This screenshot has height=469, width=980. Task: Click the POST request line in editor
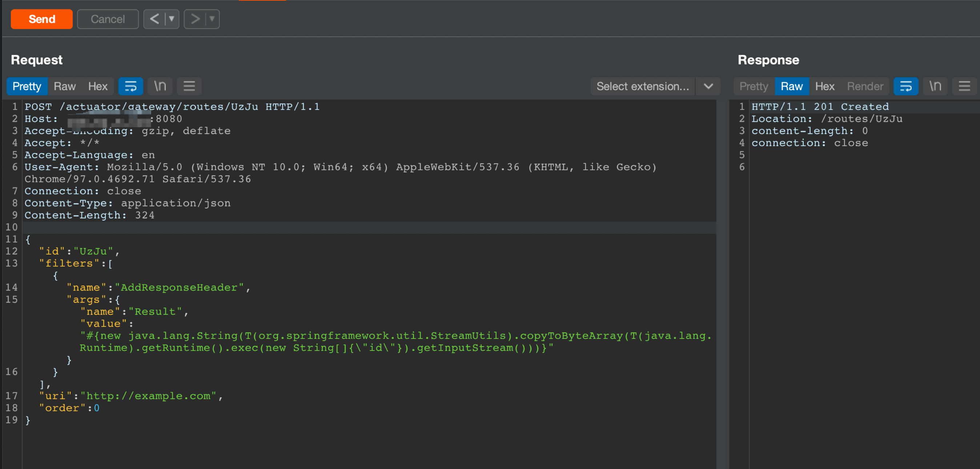pos(172,107)
